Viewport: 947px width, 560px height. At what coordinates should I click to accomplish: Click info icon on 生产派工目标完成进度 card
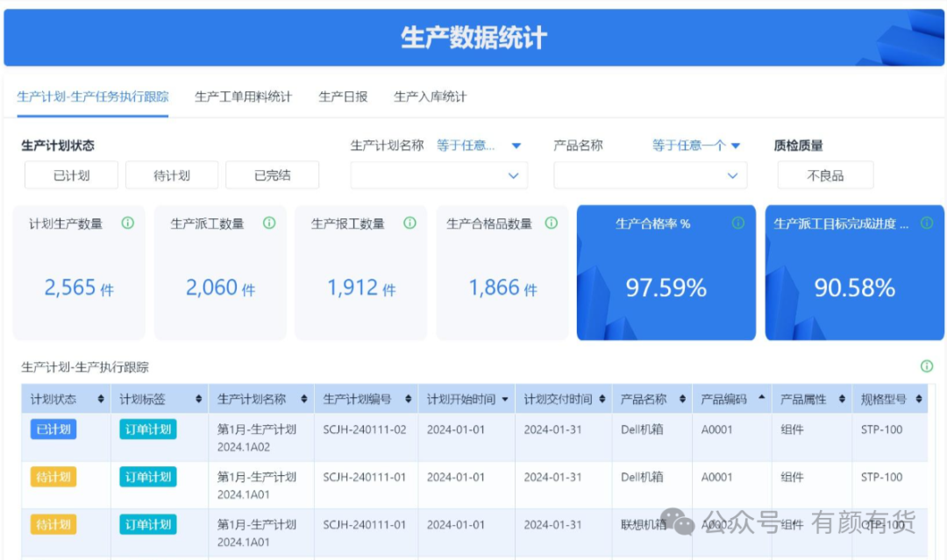coord(926,223)
